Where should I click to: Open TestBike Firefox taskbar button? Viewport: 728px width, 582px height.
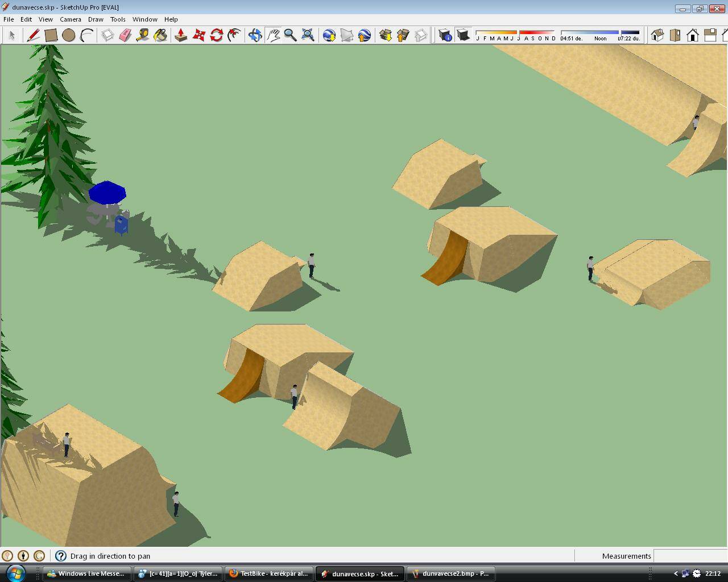[x=269, y=573]
